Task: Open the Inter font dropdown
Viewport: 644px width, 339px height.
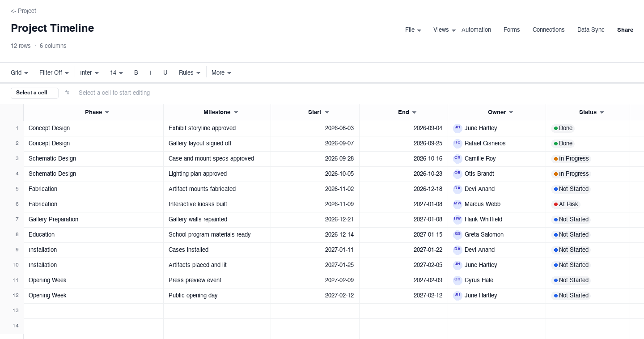Action: tap(89, 72)
